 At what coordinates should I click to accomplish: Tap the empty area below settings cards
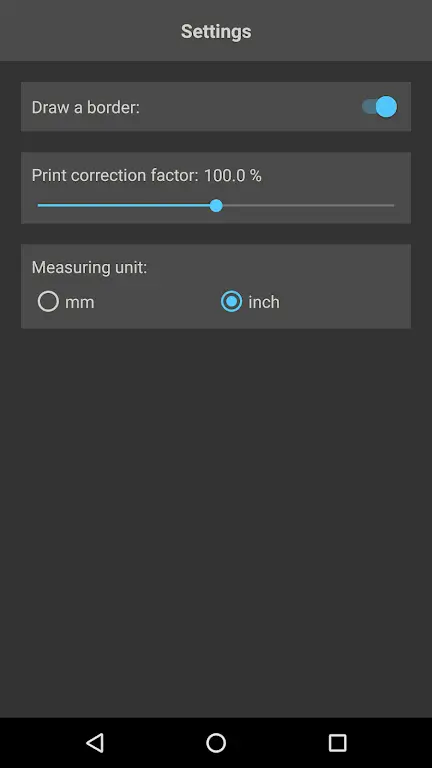pos(216,519)
